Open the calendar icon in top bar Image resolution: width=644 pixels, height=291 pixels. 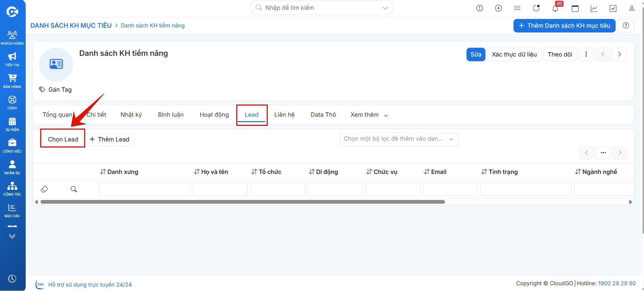pos(575,8)
